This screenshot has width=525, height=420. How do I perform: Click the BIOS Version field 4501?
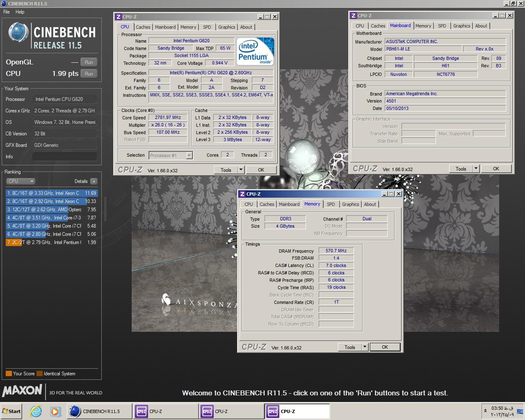445,101
